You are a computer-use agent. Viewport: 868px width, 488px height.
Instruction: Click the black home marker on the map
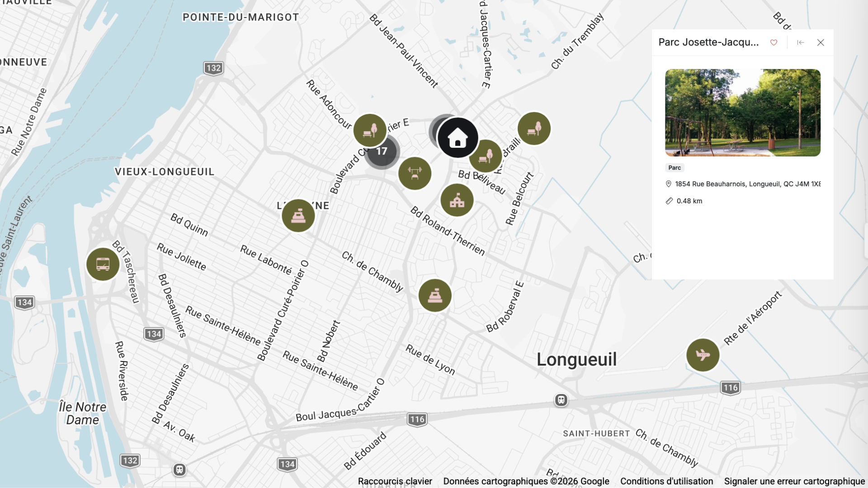pos(458,137)
